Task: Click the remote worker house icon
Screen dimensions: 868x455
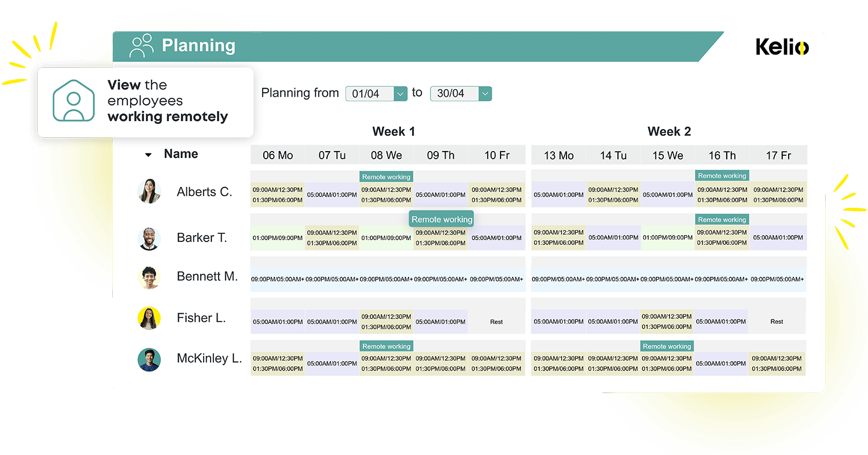Action: [x=73, y=101]
